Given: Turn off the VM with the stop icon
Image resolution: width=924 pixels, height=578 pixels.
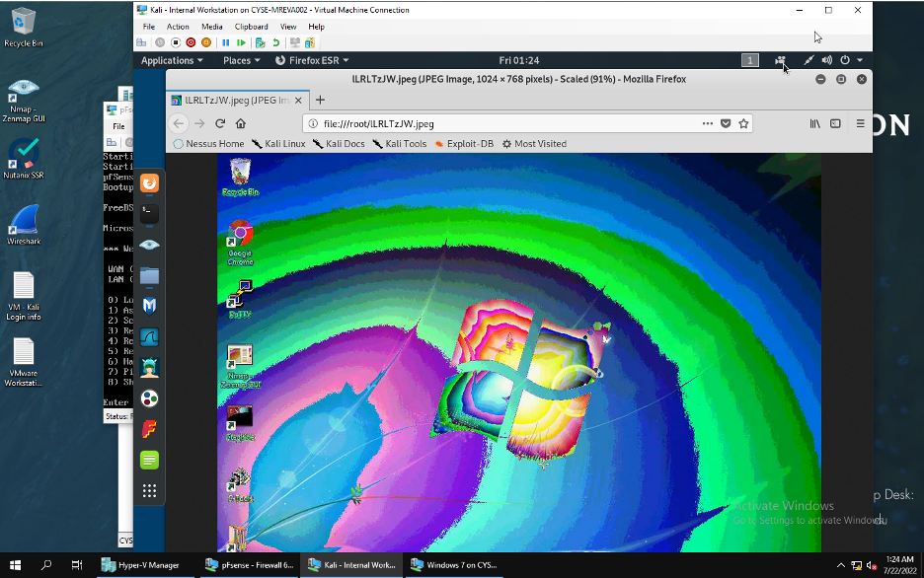Looking at the screenshot, I should coord(176,42).
